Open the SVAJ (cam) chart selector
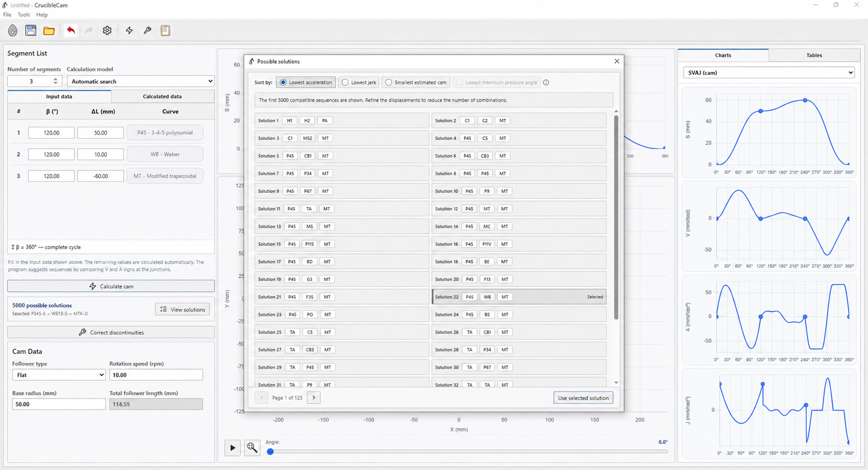The height and width of the screenshot is (470, 868). coord(769,73)
